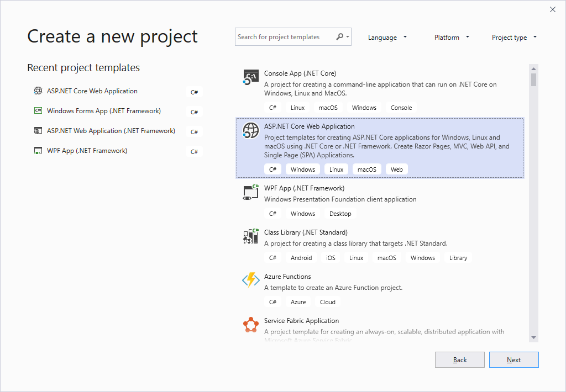Image resolution: width=566 pixels, height=392 pixels.
Task: Click the ASP.NET Core Web Application globe icon in template list
Action: click(x=250, y=130)
